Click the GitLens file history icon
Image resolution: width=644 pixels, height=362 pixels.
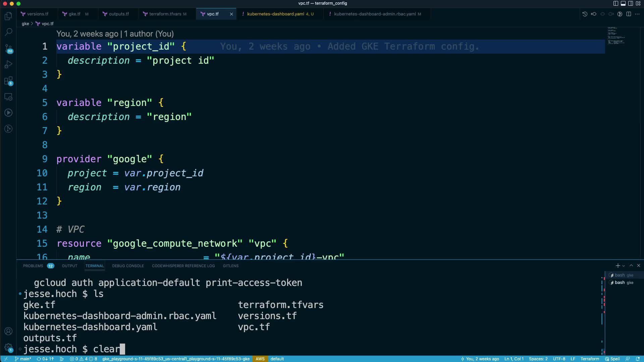[585, 14]
